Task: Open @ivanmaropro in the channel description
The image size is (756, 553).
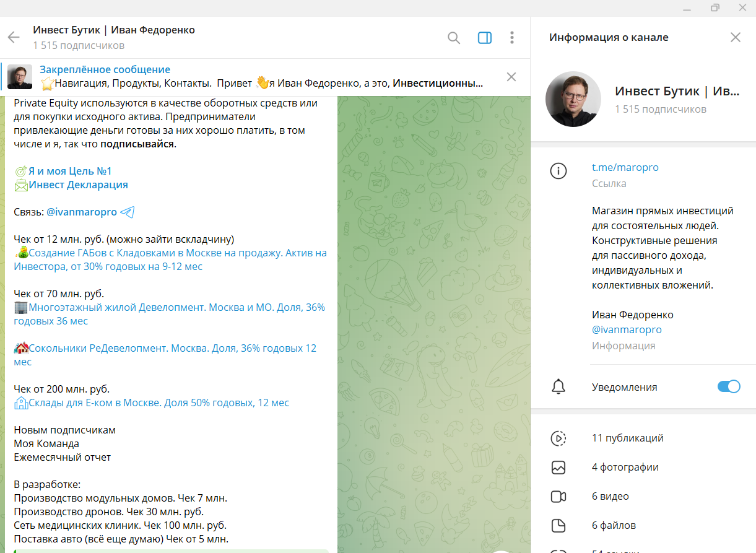Action: 627,329
